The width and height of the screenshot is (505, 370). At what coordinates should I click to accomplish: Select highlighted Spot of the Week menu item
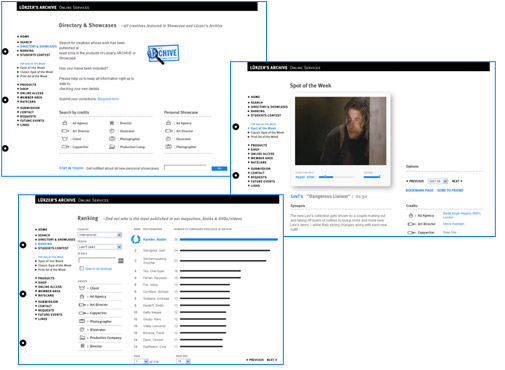(263, 128)
